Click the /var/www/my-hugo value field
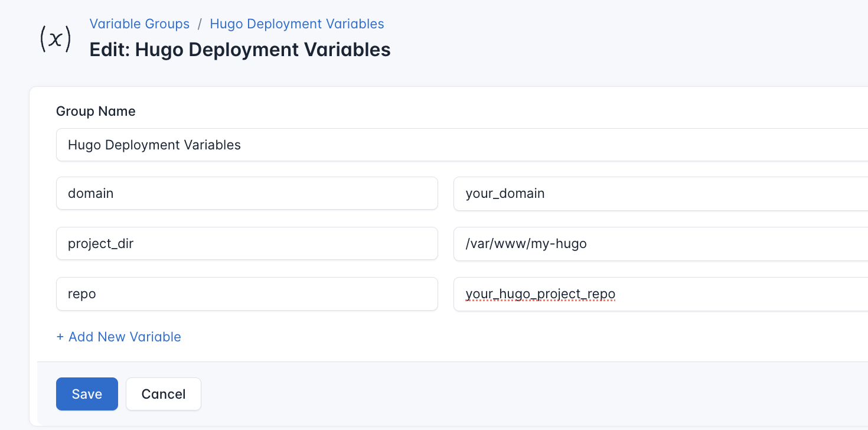The image size is (868, 430). [590, 243]
